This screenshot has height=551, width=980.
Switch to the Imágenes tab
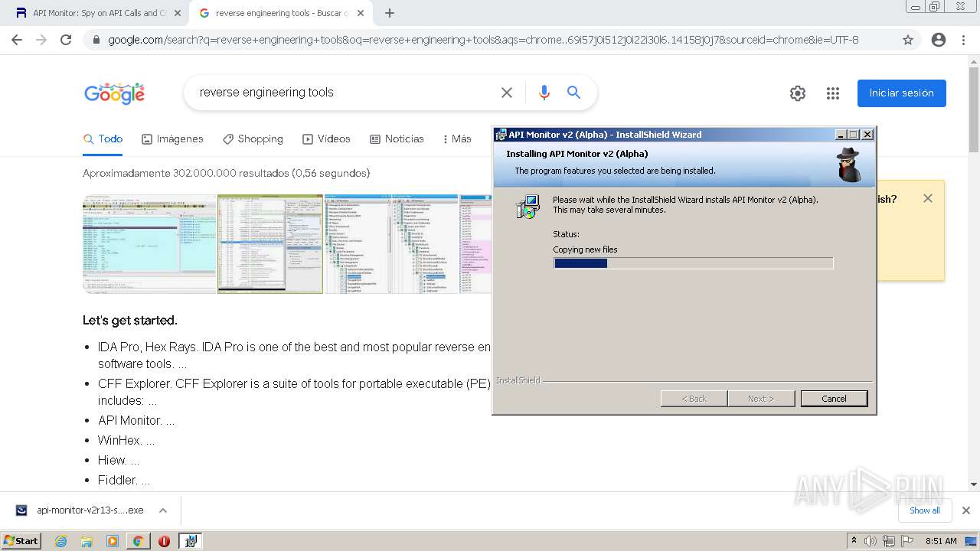(172, 139)
